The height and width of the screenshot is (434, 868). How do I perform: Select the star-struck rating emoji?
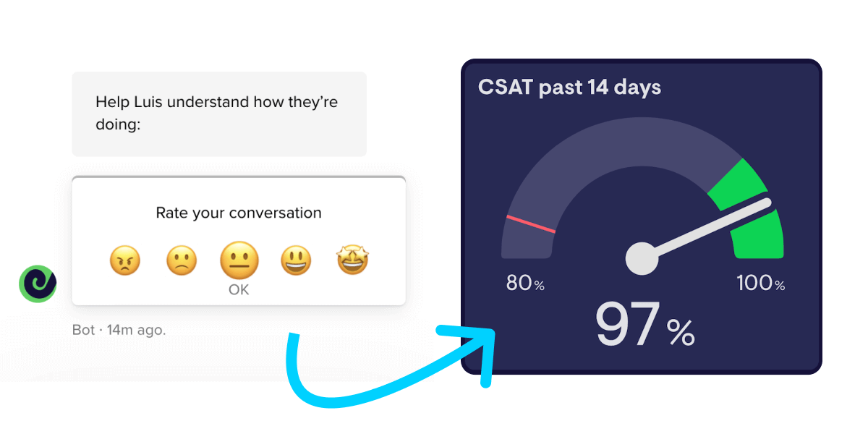[x=352, y=260]
